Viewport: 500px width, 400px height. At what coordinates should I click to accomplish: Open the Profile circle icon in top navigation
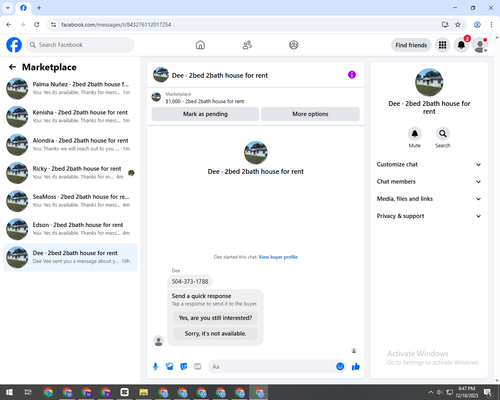click(x=294, y=45)
